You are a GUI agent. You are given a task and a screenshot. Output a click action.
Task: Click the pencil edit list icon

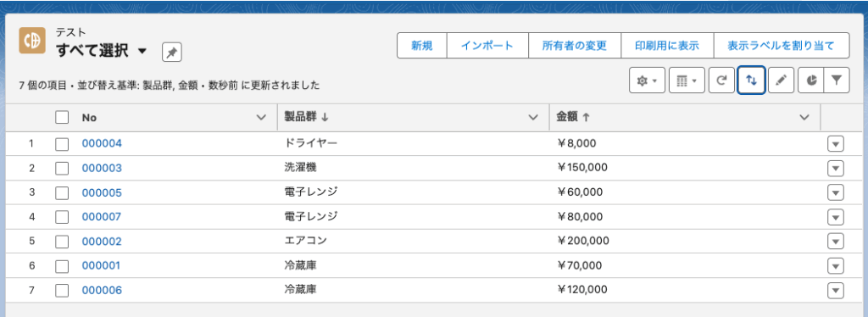[x=781, y=81]
